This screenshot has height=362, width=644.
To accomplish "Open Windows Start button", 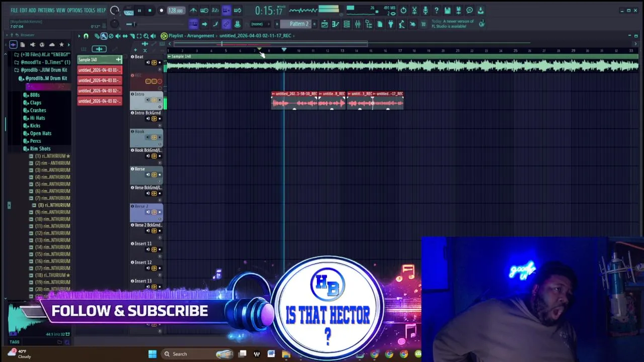I will tap(152, 354).
